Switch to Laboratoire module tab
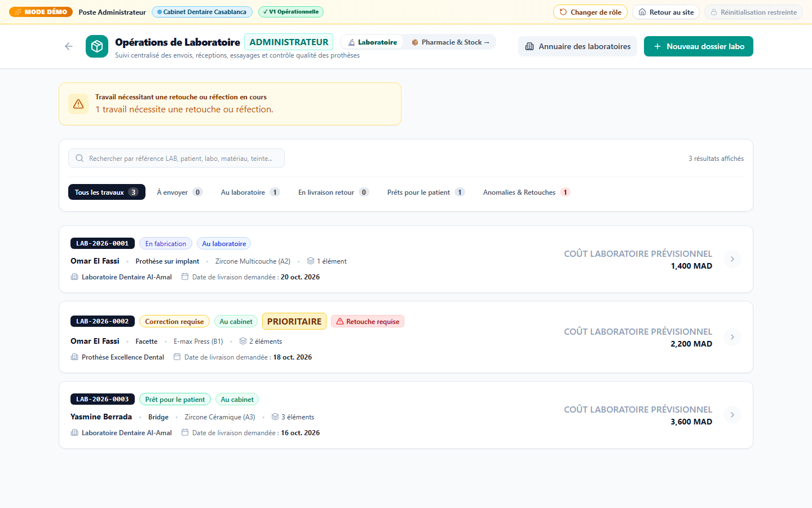This screenshot has width=812, height=508. click(x=372, y=42)
